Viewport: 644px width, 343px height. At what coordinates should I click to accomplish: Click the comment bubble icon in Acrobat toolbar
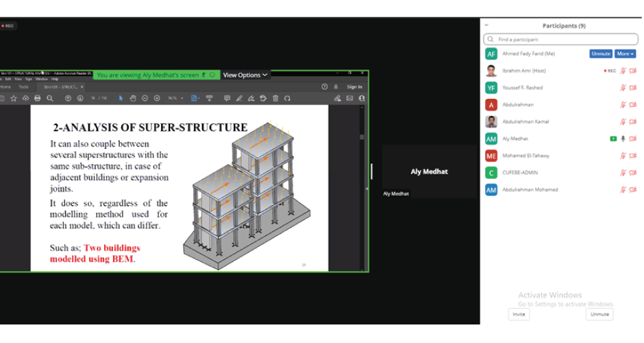pyautogui.click(x=227, y=98)
